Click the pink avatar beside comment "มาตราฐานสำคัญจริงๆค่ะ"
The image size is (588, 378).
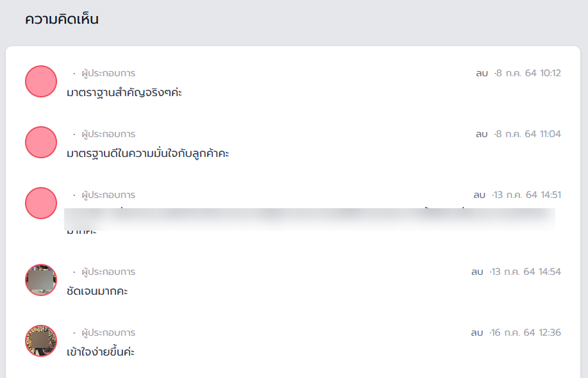click(x=41, y=81)
